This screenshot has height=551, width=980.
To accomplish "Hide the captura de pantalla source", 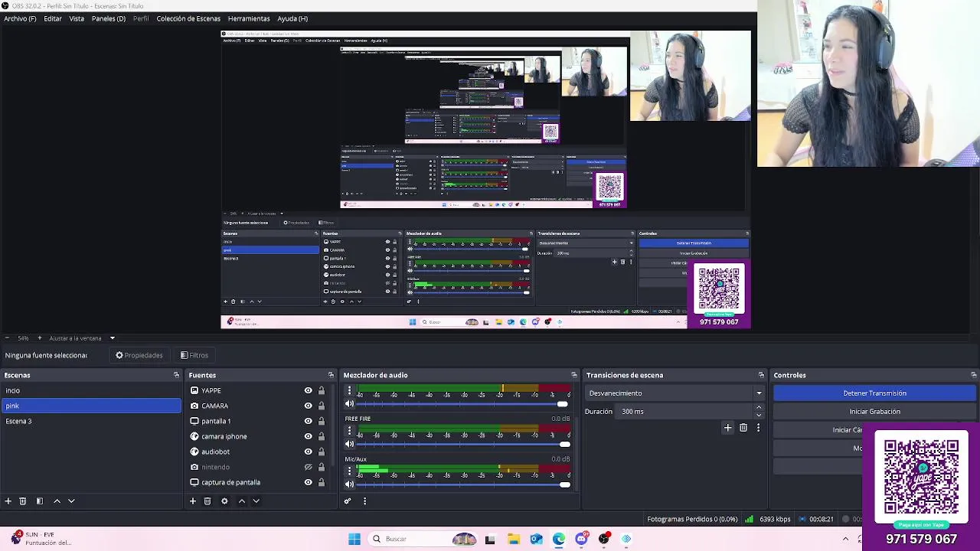I will click(309, 482).
